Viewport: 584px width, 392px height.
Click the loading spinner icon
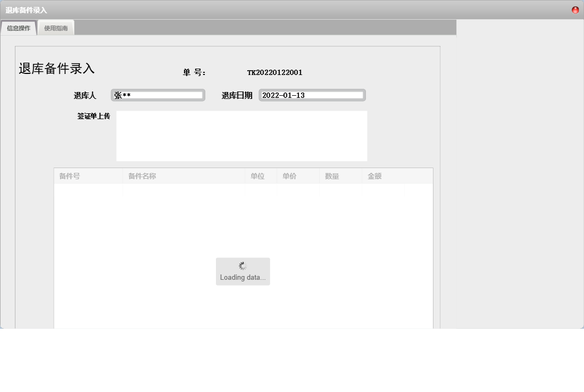coord(243,265)
